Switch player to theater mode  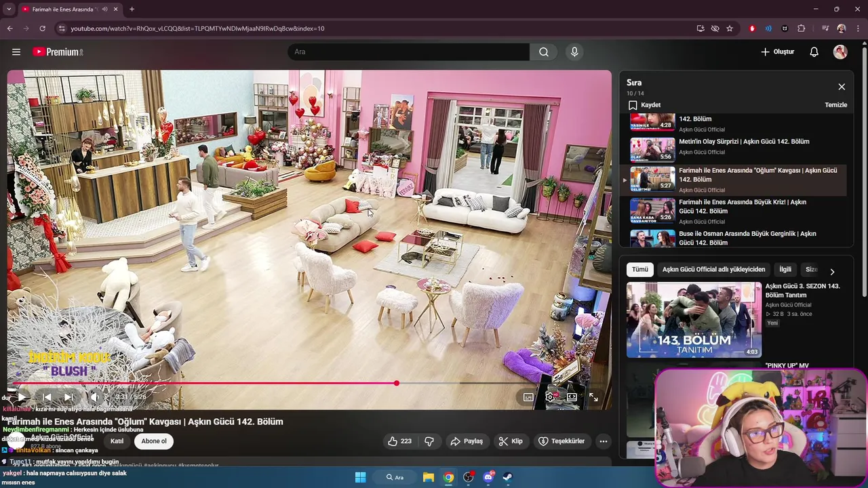pos(572,397)
